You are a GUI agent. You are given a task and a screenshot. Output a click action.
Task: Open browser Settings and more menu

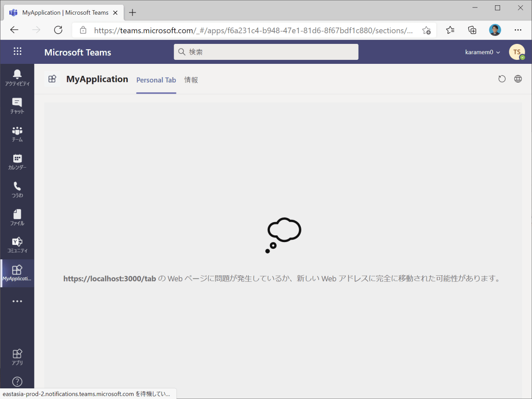[x=518, y=30]
